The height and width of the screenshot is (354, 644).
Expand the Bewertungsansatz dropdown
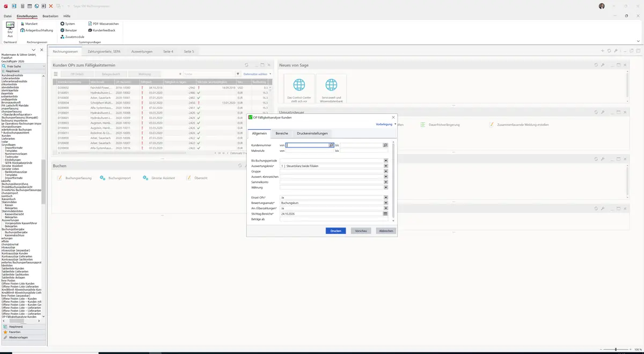[x=386, y=203]
